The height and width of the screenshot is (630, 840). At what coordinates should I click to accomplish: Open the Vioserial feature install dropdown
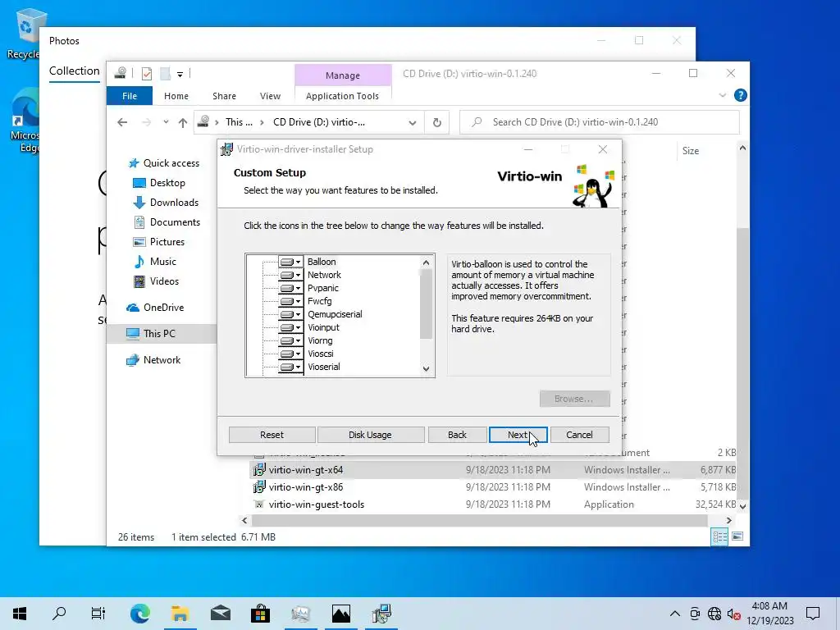pos(290,367)
